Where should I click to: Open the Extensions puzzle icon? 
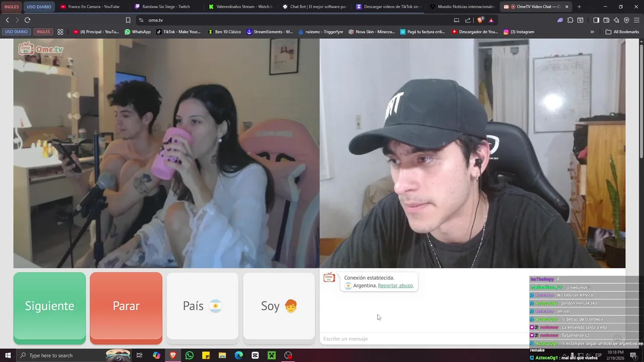pos(570,20)
